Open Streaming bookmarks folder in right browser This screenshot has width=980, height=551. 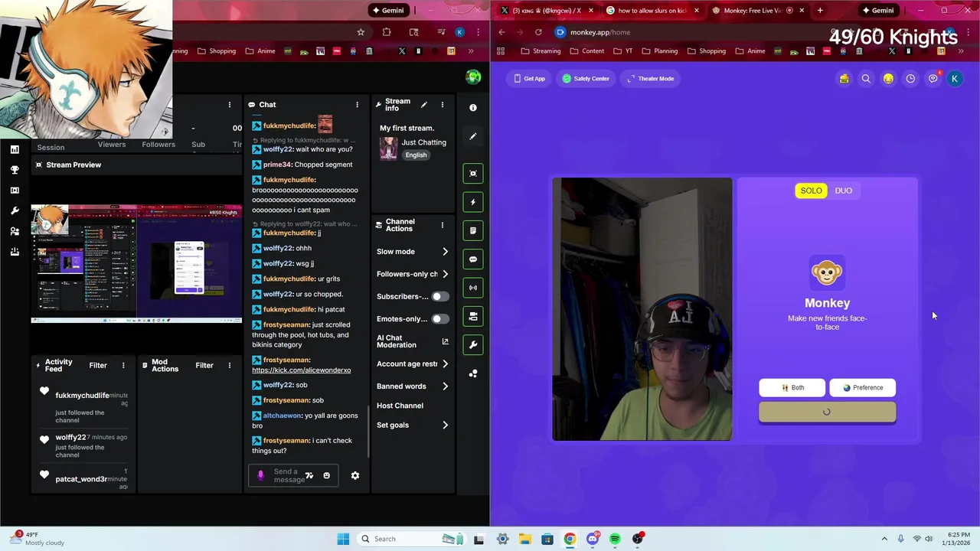pyautogui.click(x=541, y=51)
